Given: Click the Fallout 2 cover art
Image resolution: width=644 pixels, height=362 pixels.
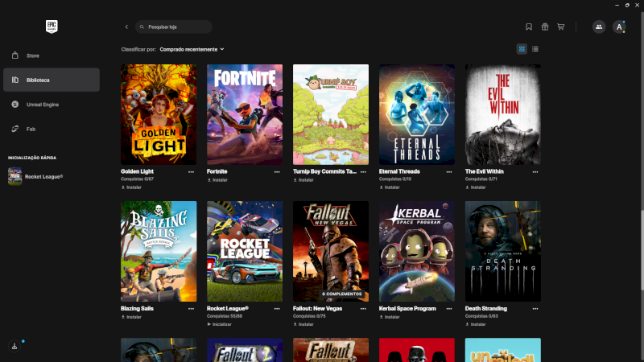Looking at the screenshot, I should 245,350.
